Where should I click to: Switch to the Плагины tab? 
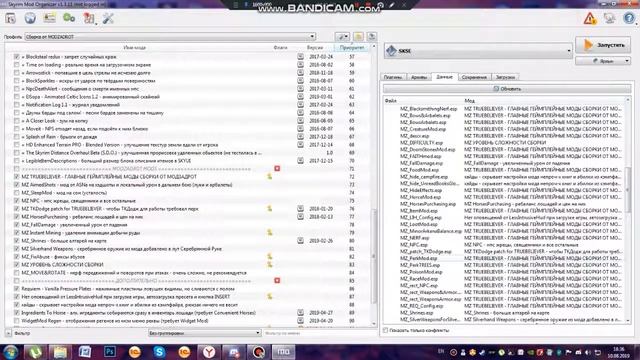(x=393, y=77)
